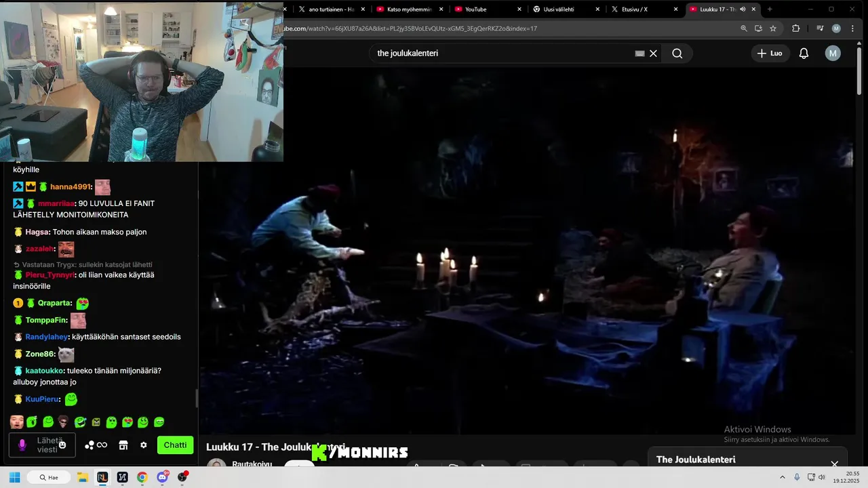Click the install app icon in address bar
The height and width of the screenshot is (488, 868).
pos(758,28)
